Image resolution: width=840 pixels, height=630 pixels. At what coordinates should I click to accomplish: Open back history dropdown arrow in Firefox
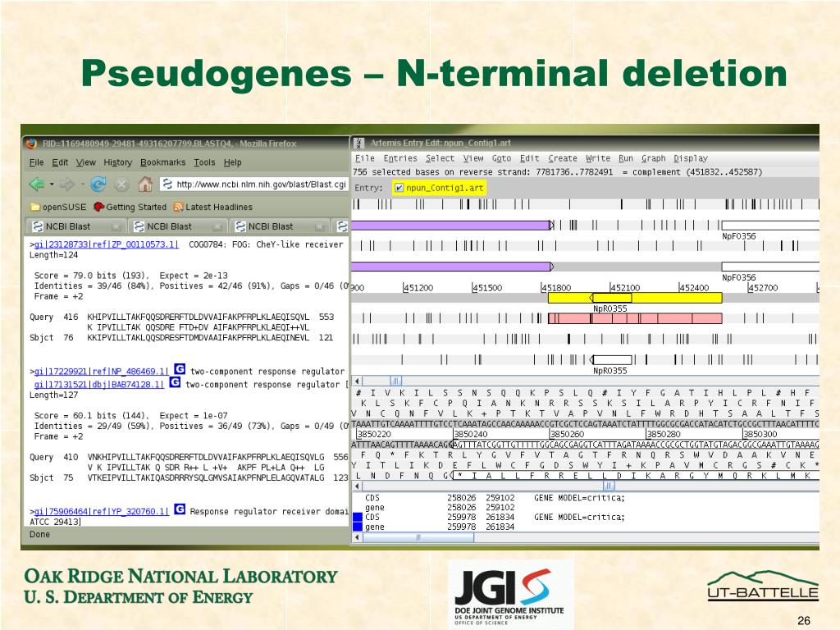pyautogui.click(x=52, y=185)
